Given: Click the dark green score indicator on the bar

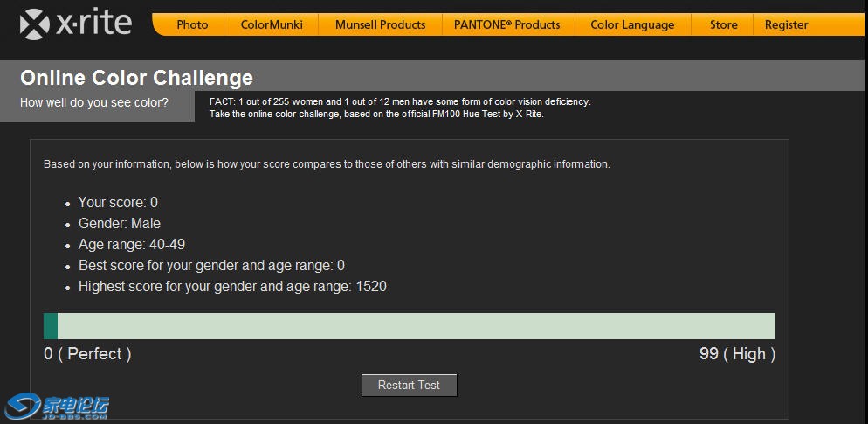Looking at the screenshot, I should point(51,326).
